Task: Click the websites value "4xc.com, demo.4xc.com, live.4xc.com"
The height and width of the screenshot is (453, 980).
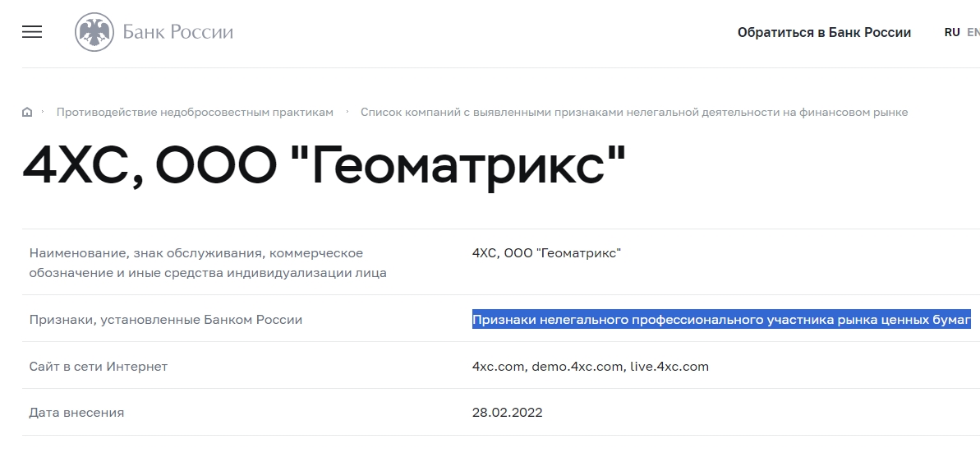Action: coord(590,367)
